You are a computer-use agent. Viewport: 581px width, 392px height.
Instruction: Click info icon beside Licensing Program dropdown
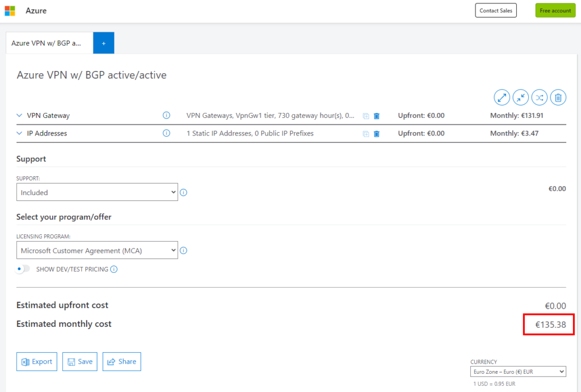[183, 251]
